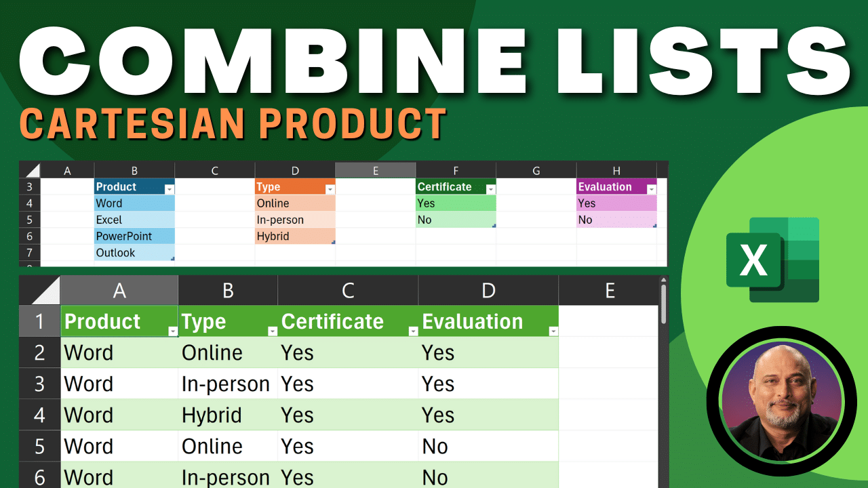Select column G header in upper sheet
The width and height of the screenshot is (868, 488).
coord(536,171)
